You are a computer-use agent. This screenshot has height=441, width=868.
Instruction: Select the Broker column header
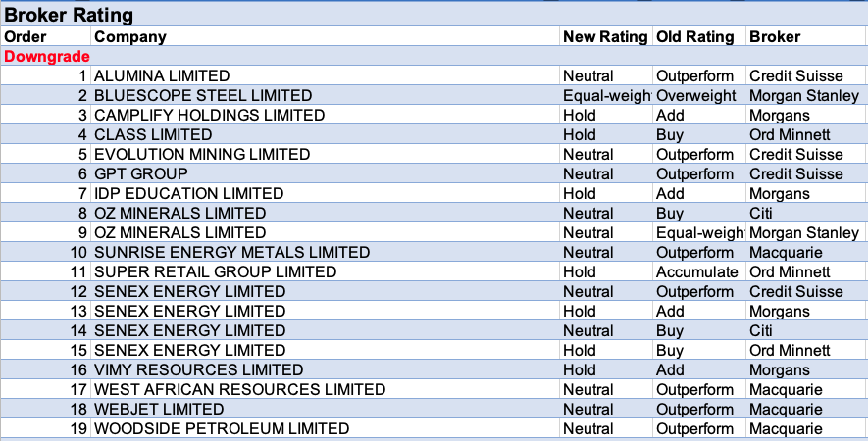pos(775,36)
